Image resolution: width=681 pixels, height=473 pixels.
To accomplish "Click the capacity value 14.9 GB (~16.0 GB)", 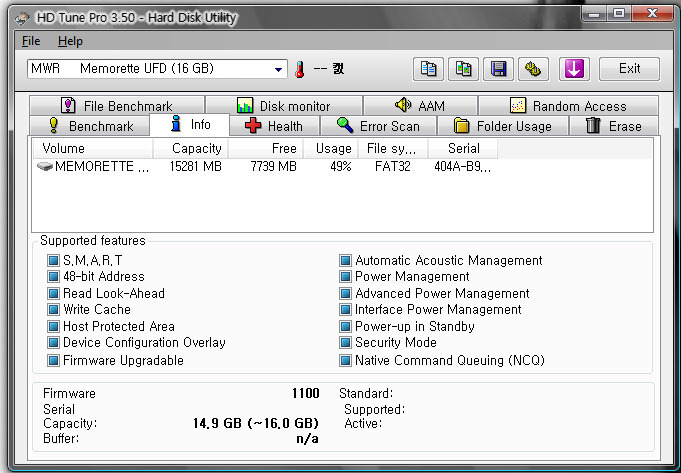I will (256, 423).
